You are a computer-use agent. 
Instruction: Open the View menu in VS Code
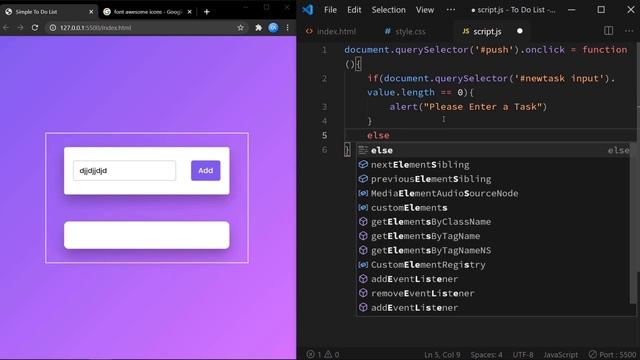point(424,10)
